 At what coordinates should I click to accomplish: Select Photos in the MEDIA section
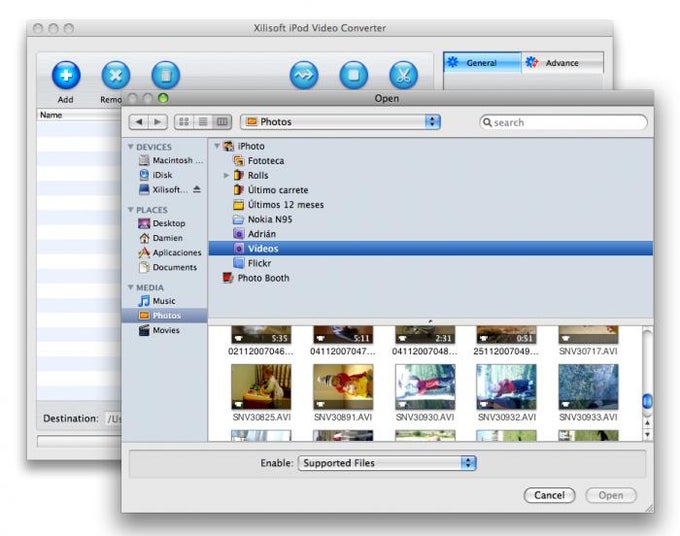[x=164, y=316]
